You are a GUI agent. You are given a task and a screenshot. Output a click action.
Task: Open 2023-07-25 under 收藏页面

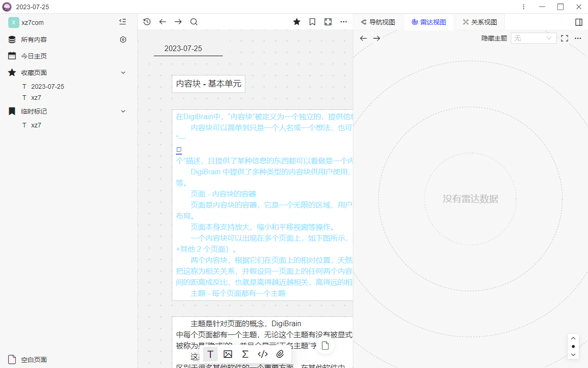pos(48,86)
